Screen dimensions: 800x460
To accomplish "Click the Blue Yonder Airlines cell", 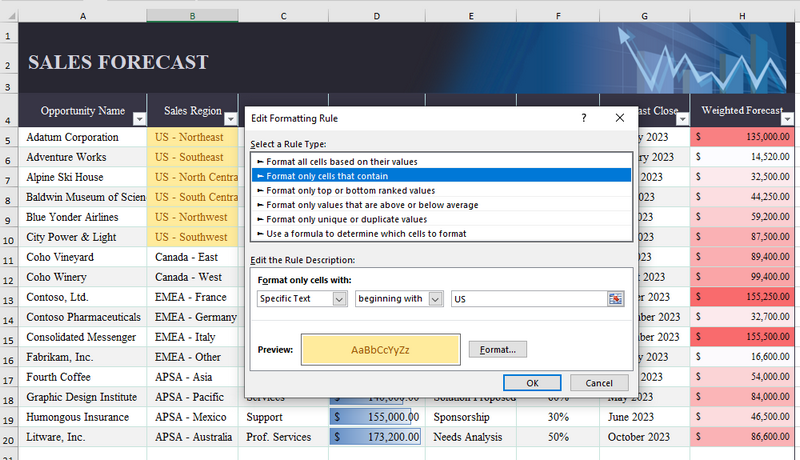I will click(x=83, y=217).
